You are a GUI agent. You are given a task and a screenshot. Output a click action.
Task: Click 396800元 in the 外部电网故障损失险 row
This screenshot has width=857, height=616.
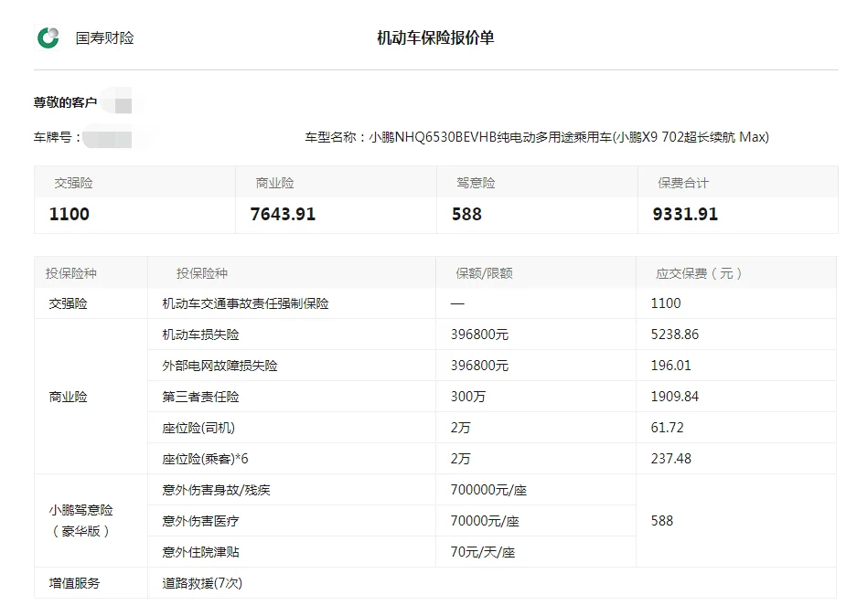coord(479,366)
